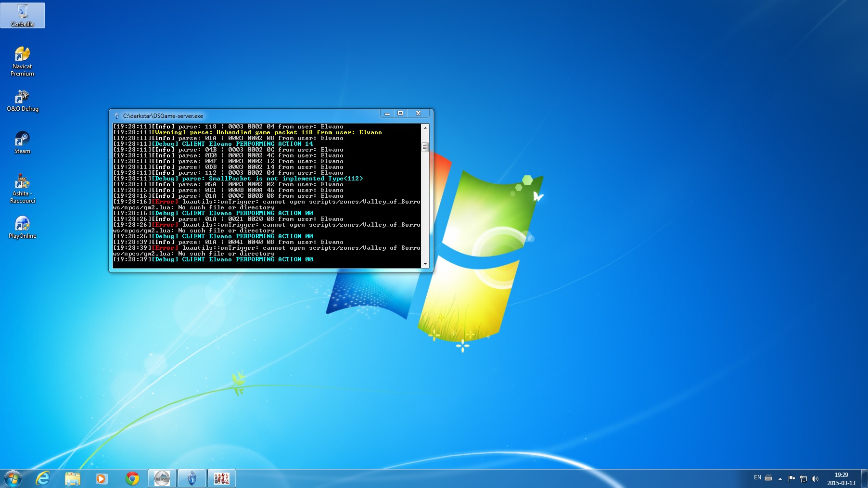Screen dimensions: 868x488
Task: Click the Final Fantasy XI taskbar icon
Action: [162, 478]
